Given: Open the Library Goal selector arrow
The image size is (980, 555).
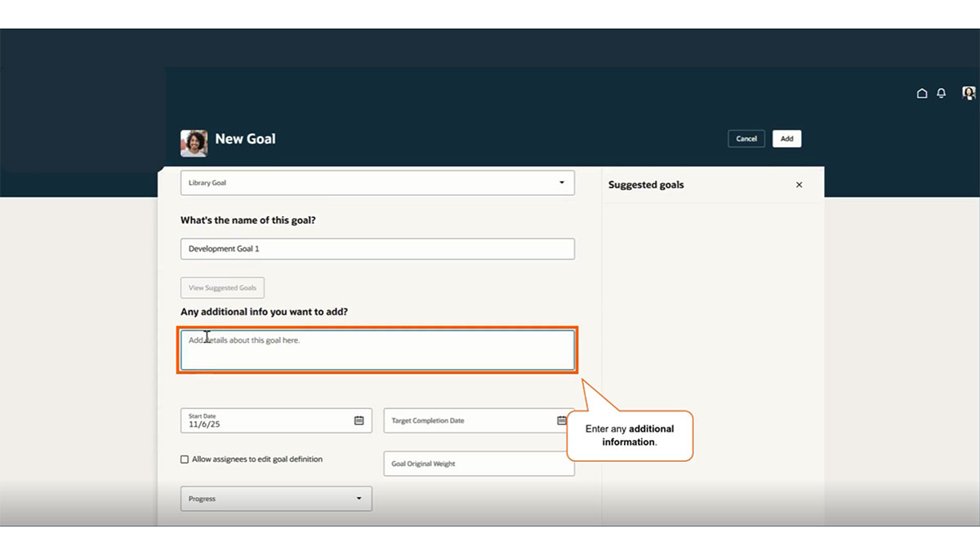Looking at the screenshot, I should tap(562, 182).
